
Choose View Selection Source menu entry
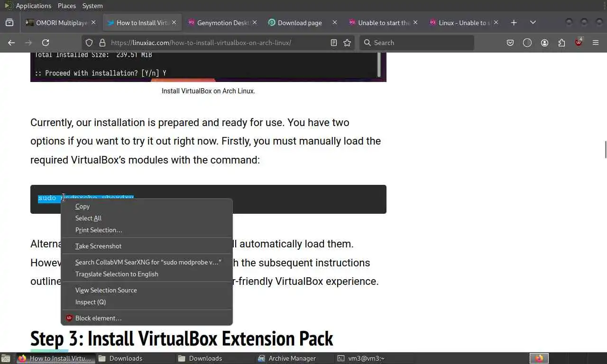click(x=147, y=290)
